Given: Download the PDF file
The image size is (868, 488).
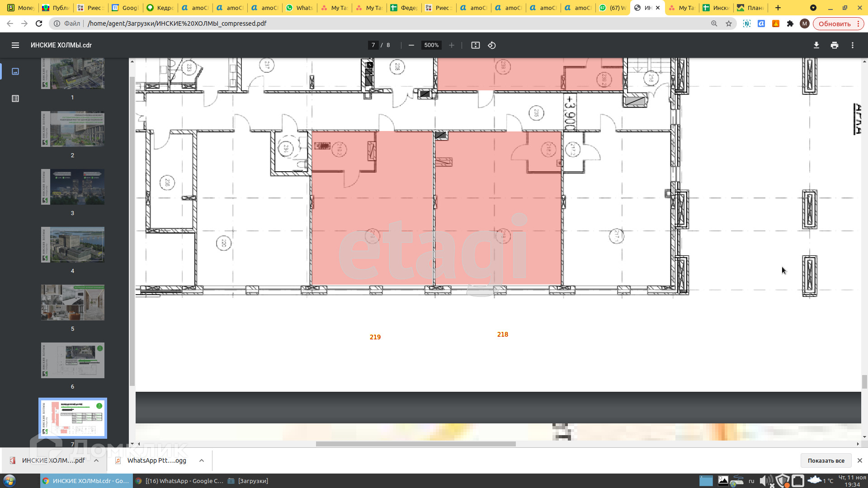Looking at the screenshot, I should 816,45.
